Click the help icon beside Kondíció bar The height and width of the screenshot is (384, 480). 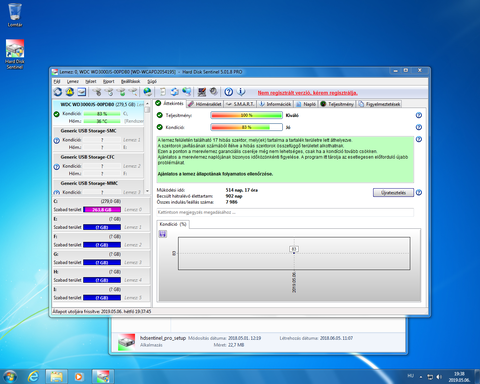tap(419, 127)
